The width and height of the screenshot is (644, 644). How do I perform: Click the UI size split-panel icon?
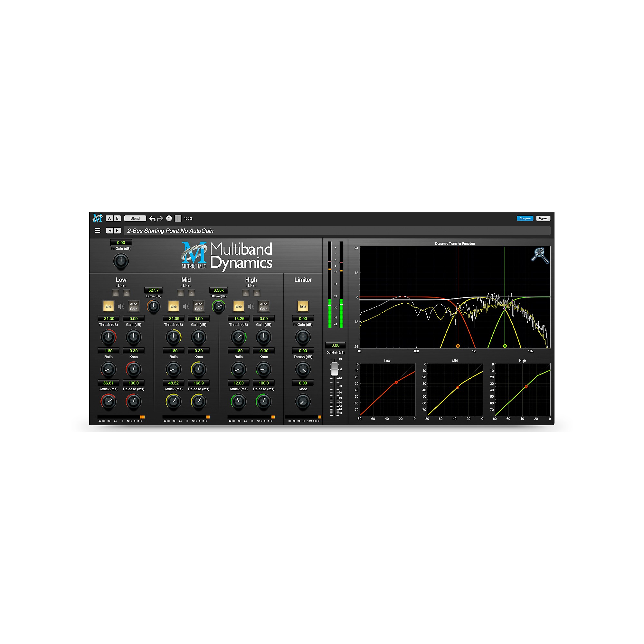178,218
